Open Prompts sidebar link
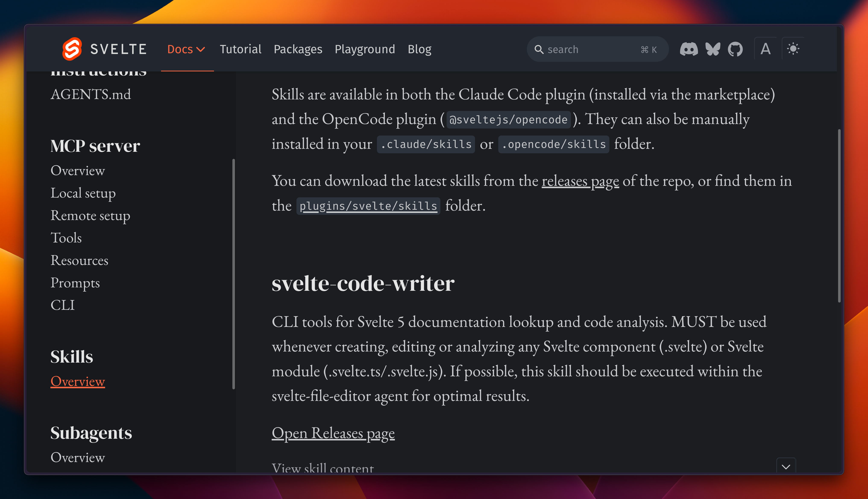The width and height of the screenshot is (868, 499). (x=75, y=283)
